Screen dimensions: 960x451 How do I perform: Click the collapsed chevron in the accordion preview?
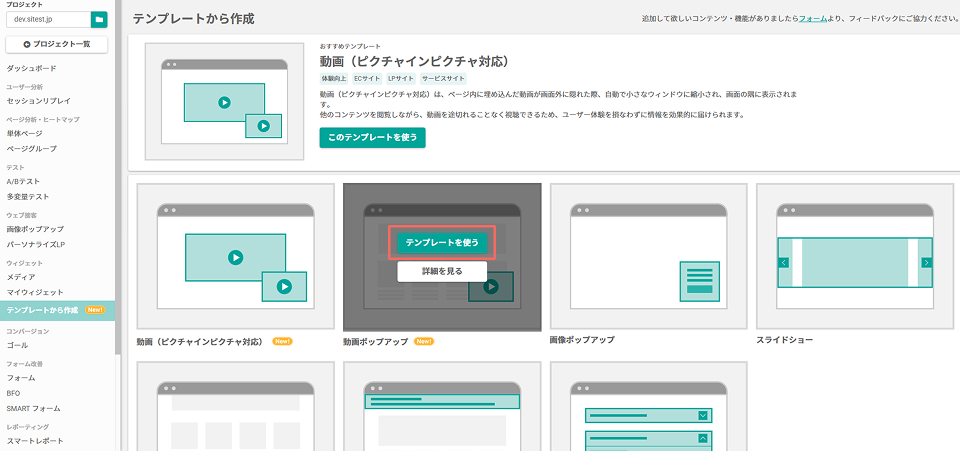click(x=703, y=416)
